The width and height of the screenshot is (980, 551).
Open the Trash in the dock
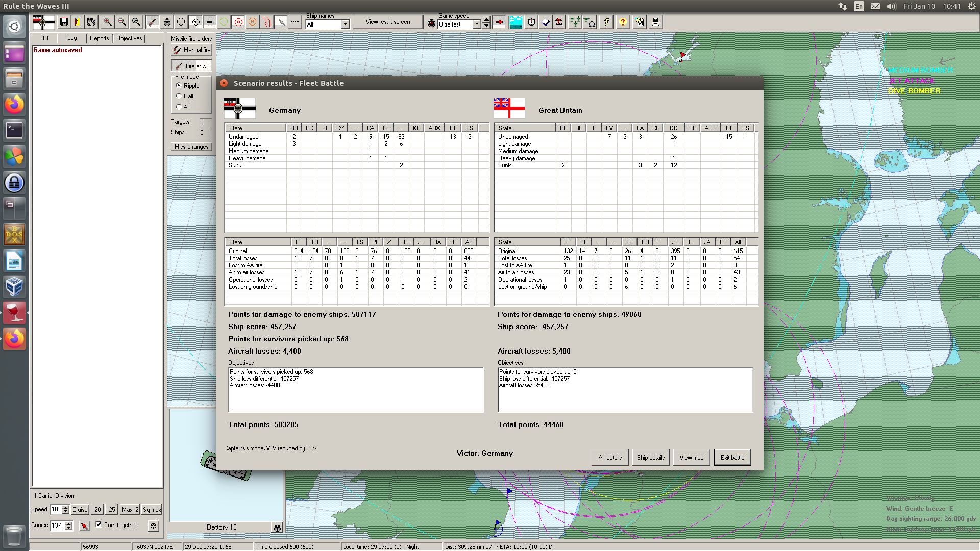(x=14, y=536)
